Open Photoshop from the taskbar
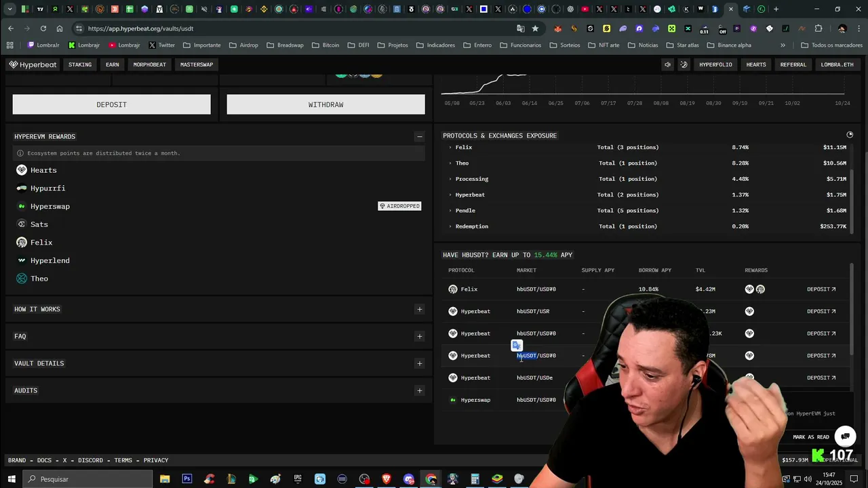This screenshot has width=868, height=488. coord(186,479)
